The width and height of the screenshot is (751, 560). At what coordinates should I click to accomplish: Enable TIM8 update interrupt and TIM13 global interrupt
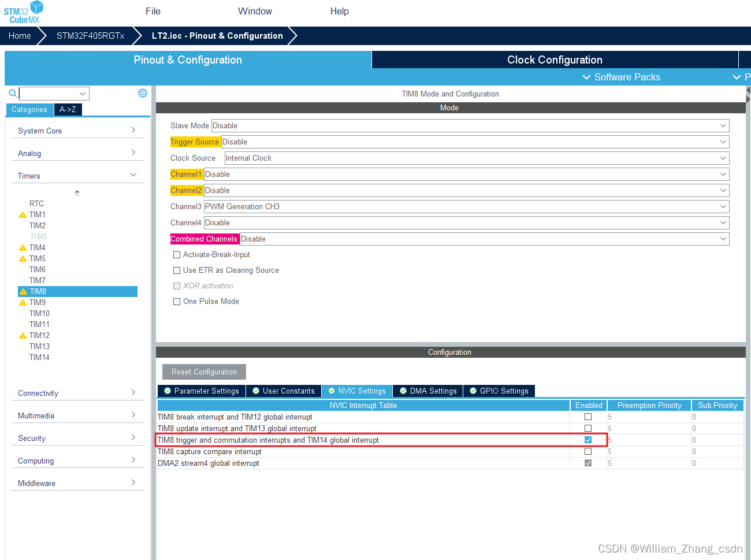pos(588,428)
